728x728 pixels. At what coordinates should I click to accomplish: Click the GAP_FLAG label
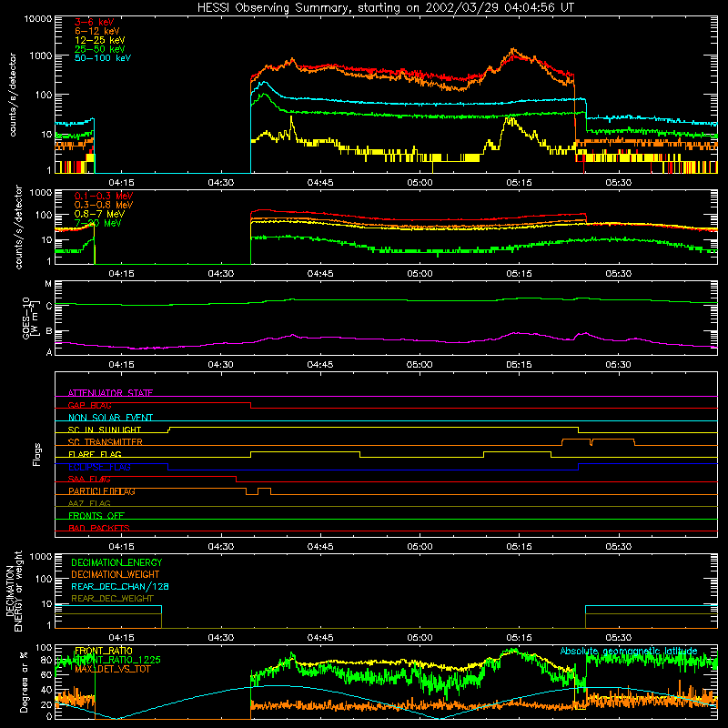point(89,405)
